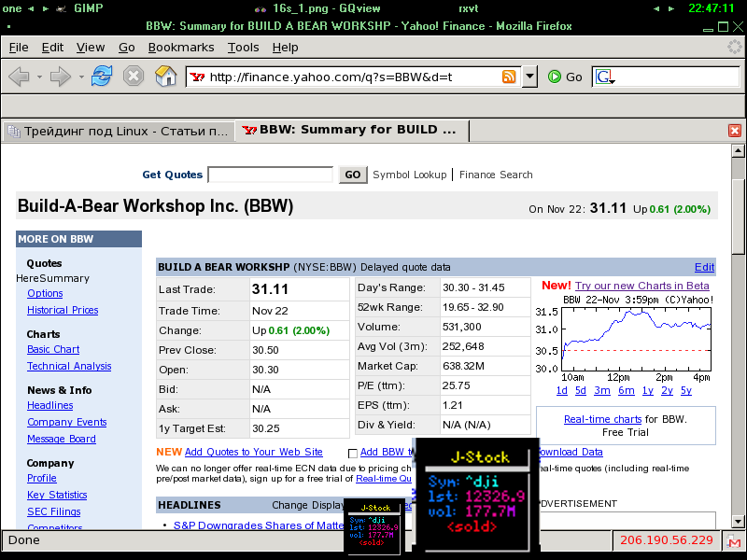Click the Stop loading icon
Viewport: 747px width, 560px height.
tap(134, 76)
